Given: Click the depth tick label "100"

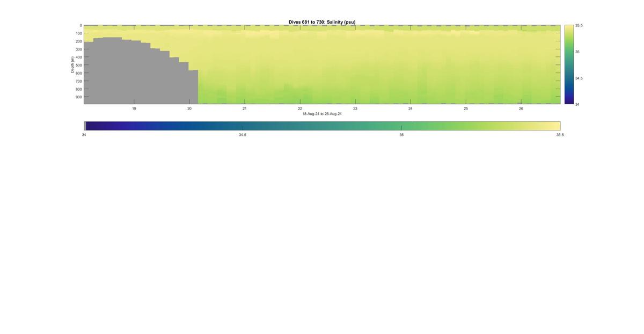Looking at the screenshot, I should pos(79,33).
